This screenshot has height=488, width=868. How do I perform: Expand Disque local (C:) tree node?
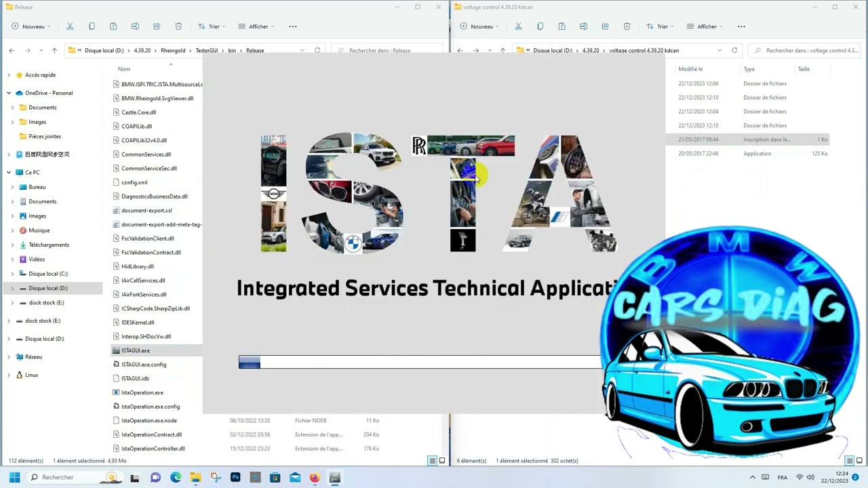pos(12,274)
